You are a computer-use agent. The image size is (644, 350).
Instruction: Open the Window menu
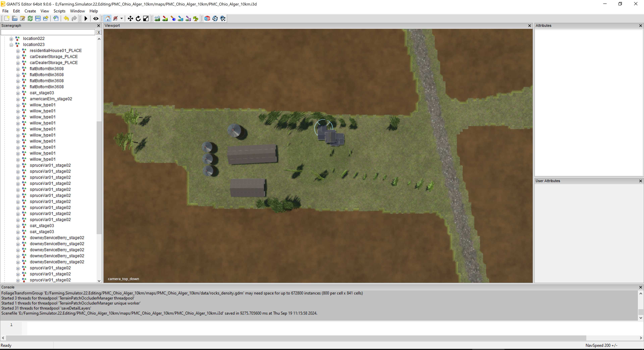coord(77,11)
